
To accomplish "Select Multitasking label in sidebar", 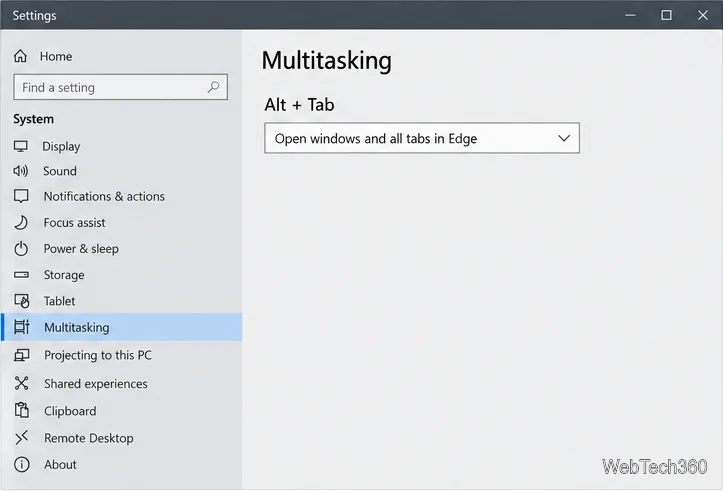I will [77, 327].
